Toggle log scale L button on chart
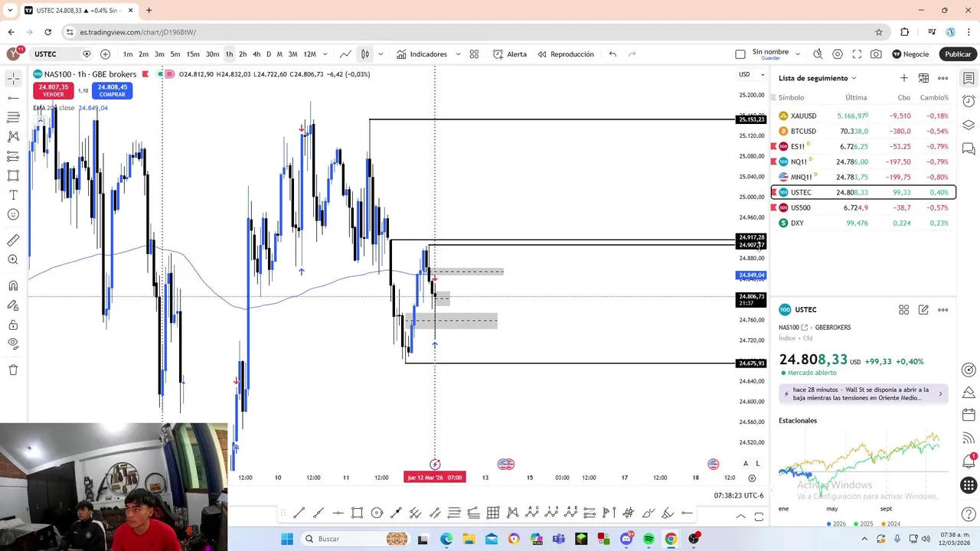This screenshot has width=980, height=551. point(758,464)
